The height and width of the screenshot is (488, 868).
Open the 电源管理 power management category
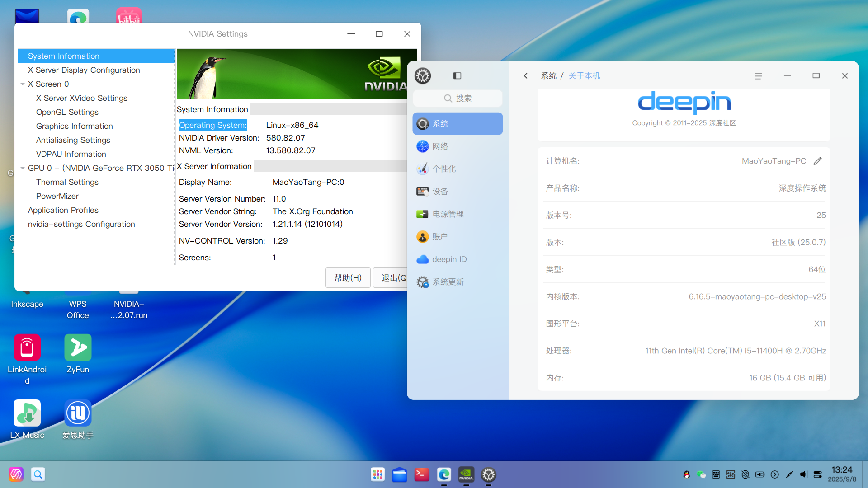click(458, 214)
